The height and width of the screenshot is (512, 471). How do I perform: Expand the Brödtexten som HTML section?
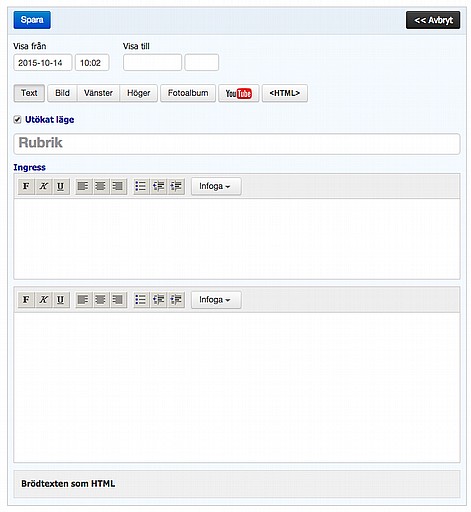point(237,484)
